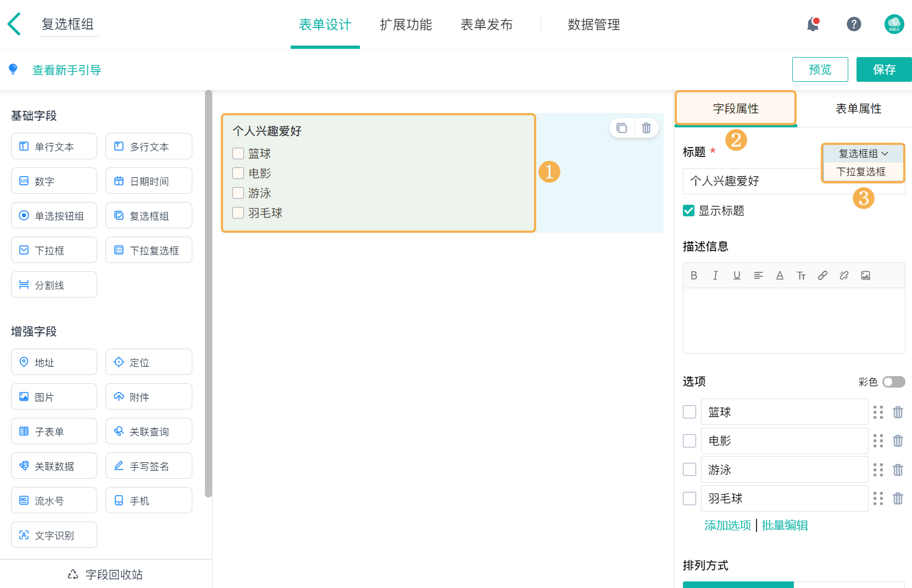Duplicate the 个人兴趣爱好 field
The width and height of the screenshot is (912, 588).
click(x=622, y=128)
